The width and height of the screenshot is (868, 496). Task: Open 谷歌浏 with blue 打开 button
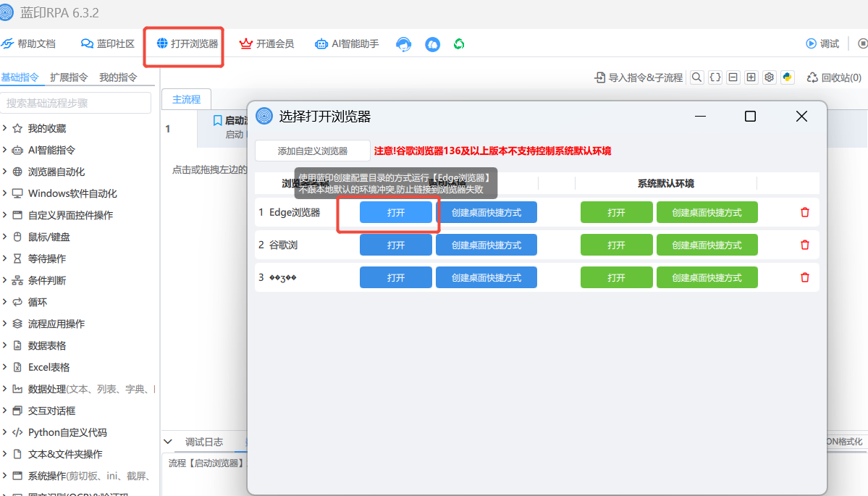(x=396, y=245)
